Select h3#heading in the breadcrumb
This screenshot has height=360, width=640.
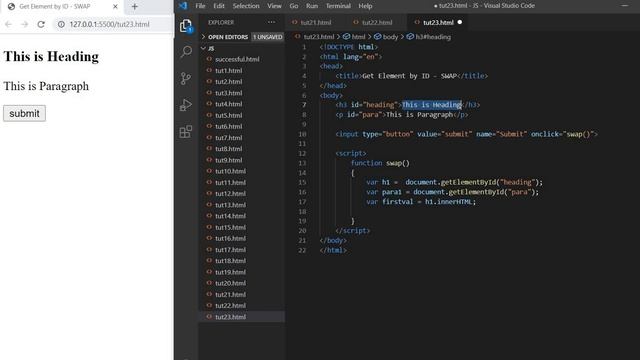pyautogui.click(x=433, y=37)
